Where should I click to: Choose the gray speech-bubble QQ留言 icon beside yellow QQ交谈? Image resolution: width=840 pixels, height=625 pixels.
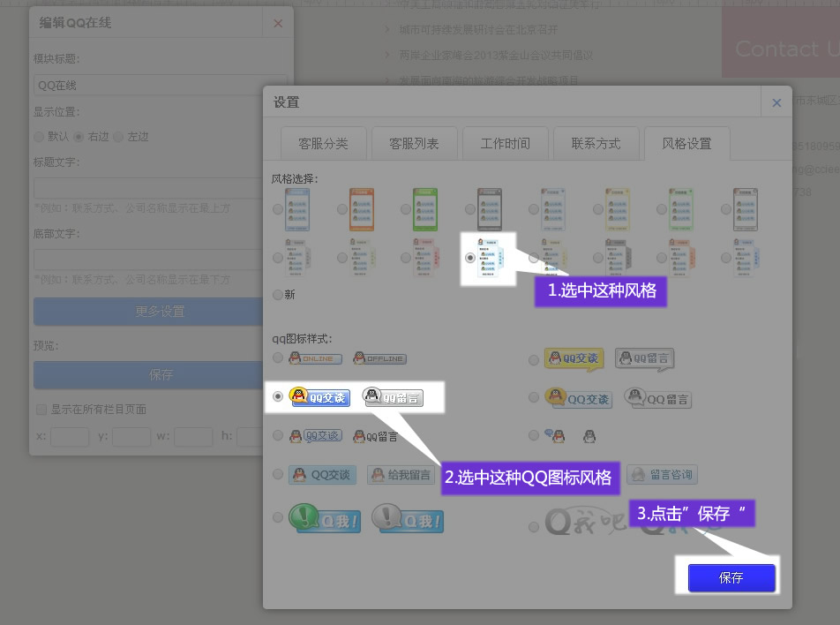(x=644, y=358)
